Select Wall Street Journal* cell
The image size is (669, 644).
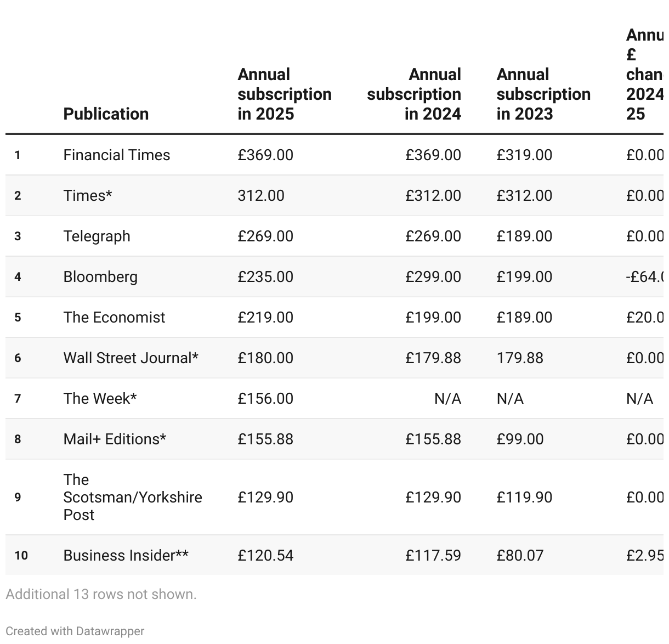[131, 358]
